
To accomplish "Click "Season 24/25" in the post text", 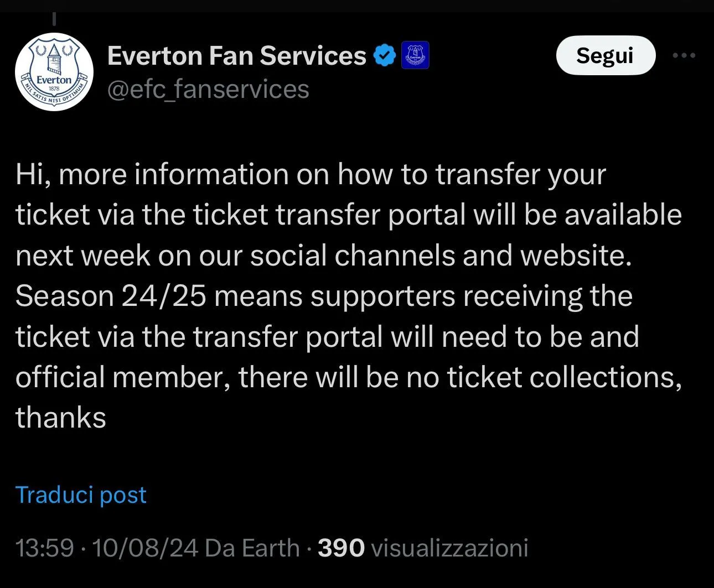I will pos(111,296).
